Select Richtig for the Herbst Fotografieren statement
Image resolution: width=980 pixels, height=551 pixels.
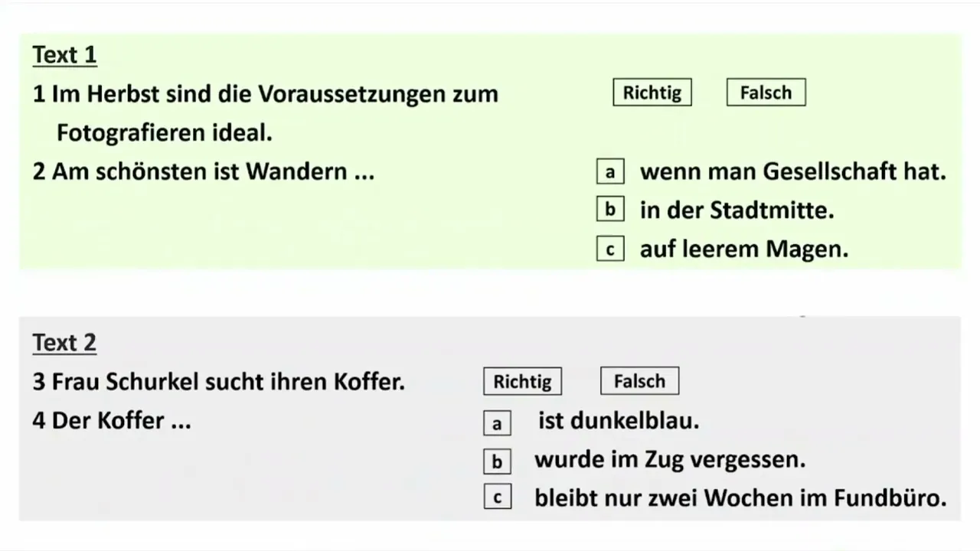652,93
